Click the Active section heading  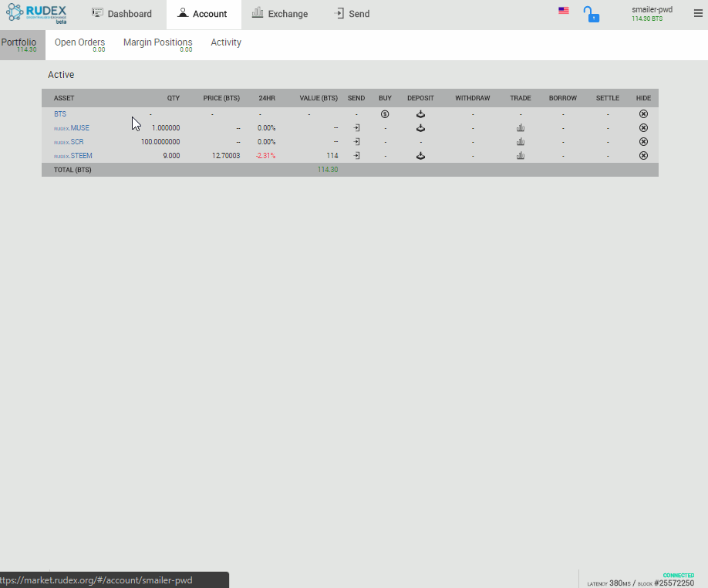(x=61, y=75)
